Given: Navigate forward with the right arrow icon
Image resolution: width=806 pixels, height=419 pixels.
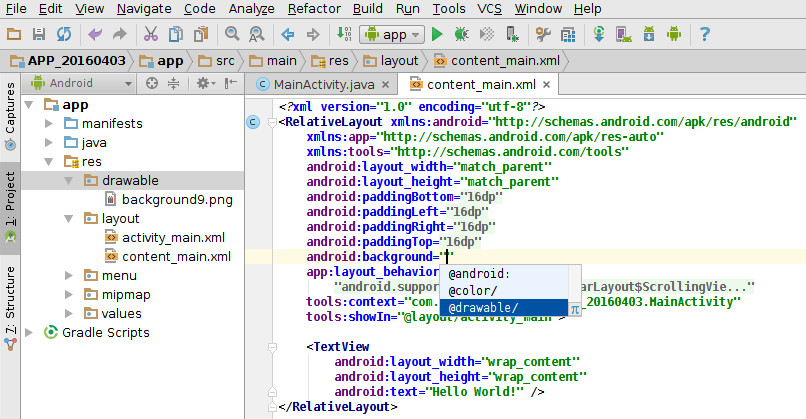Looking at the screenshot, I should pyautogui.click(x=313, y=34).
